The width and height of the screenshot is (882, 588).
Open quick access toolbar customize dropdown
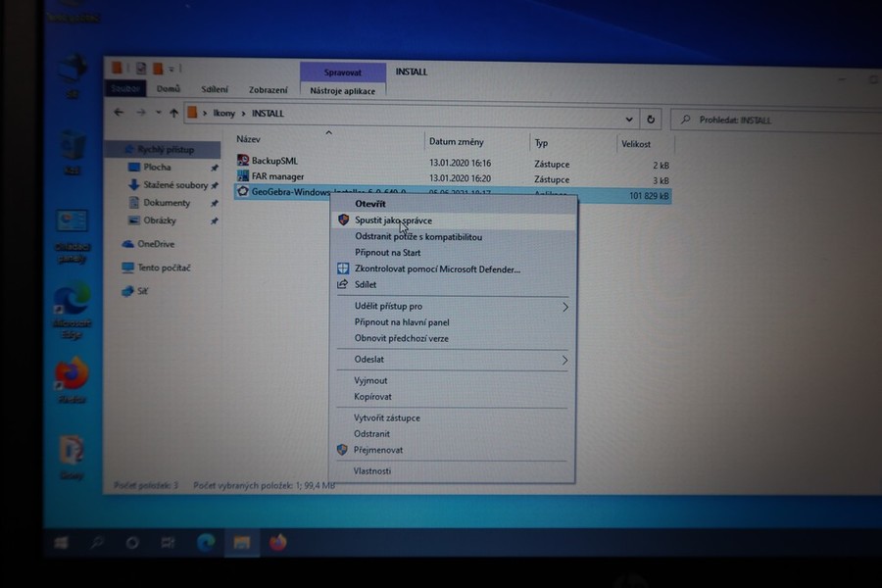171,69
